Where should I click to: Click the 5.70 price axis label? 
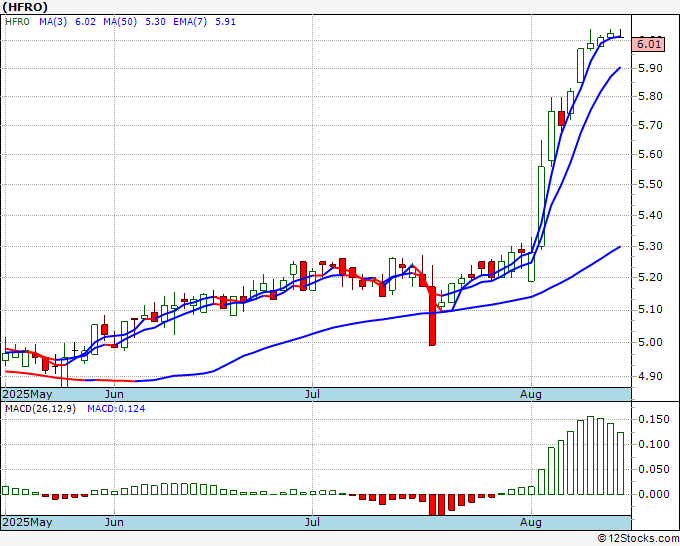(651, 125)
